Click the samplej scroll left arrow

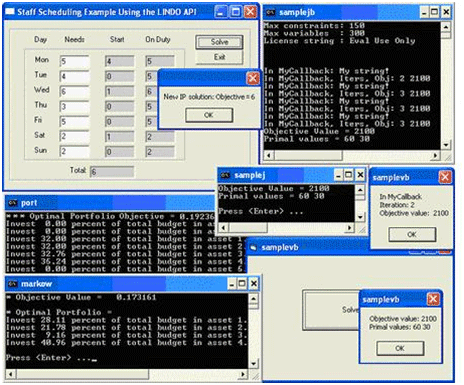click(224, 228)
